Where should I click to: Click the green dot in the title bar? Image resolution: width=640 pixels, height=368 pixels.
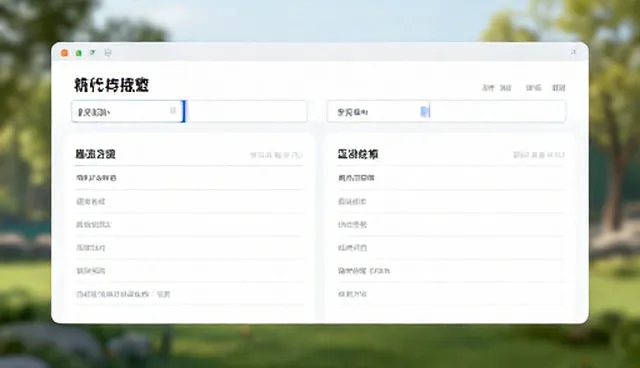click(x=79, y=53)
